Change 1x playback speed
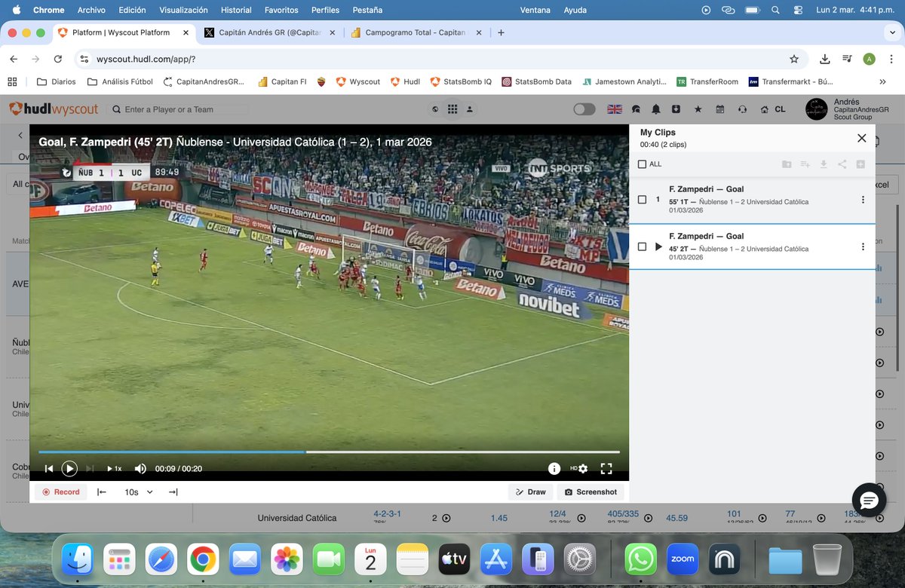The image size is (905, 588). tap(115, 469)
